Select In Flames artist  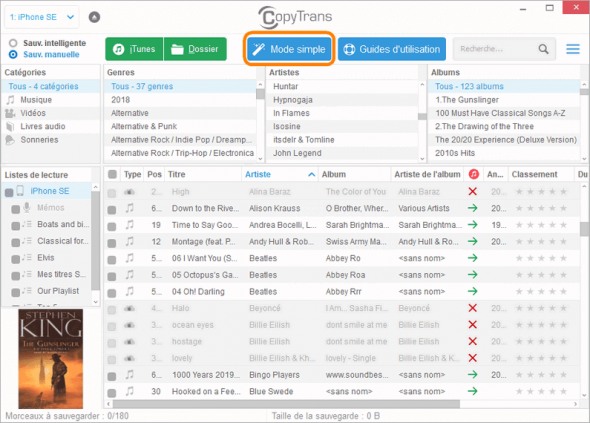(x=342, y=113)
